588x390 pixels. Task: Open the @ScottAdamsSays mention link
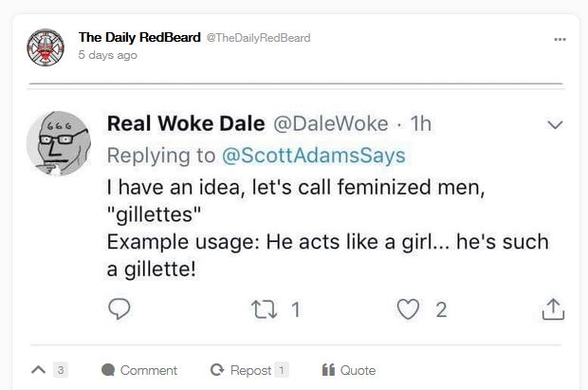(313, 155)
